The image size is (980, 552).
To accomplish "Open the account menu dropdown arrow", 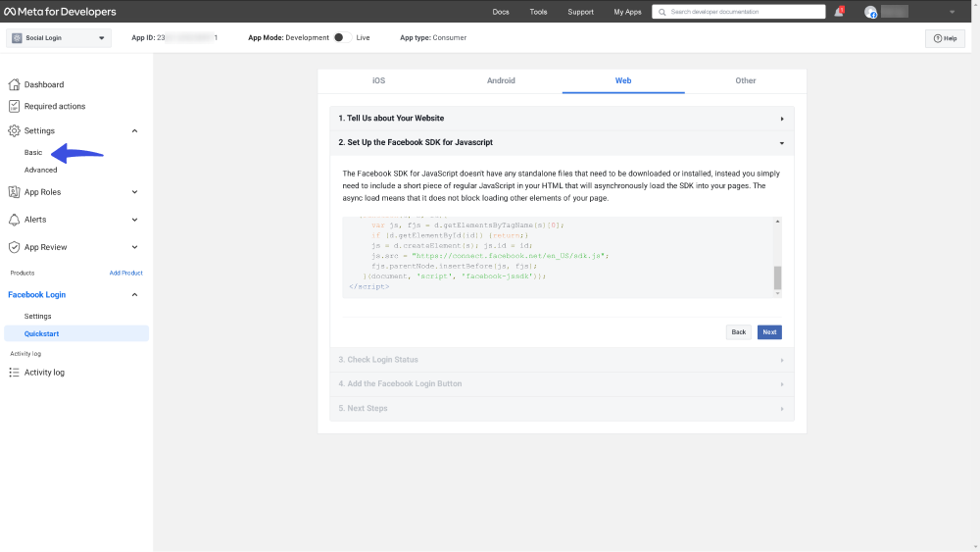I will pyautogui.click(x=952, y=12).
